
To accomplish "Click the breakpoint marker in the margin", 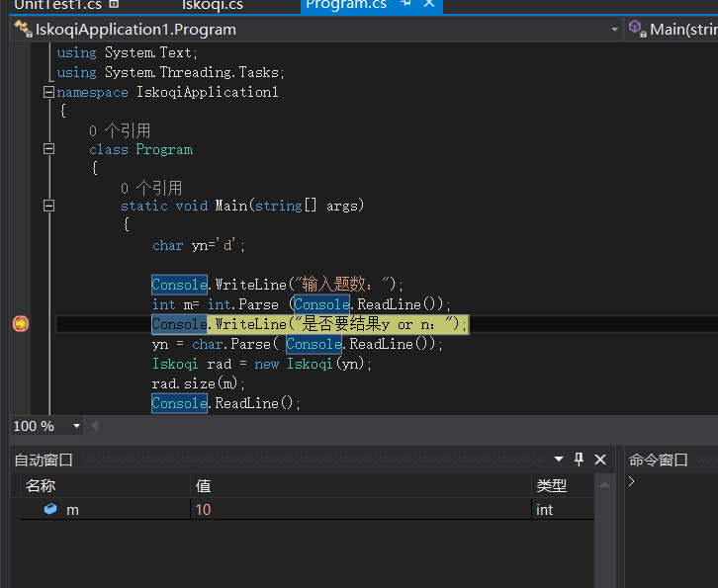I will 21,324.
